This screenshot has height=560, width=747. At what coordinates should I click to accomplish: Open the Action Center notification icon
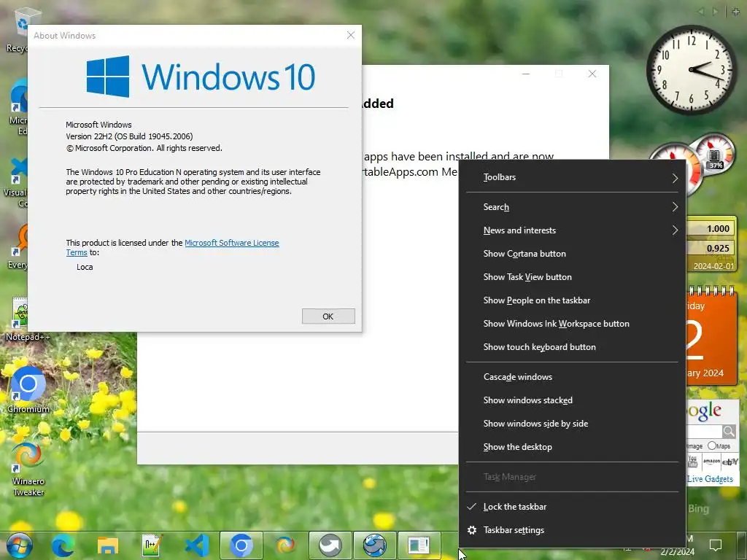[716, 545]
